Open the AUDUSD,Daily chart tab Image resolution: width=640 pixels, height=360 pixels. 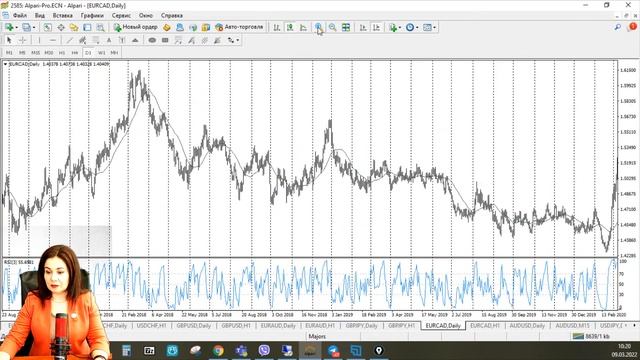point(527,326)
